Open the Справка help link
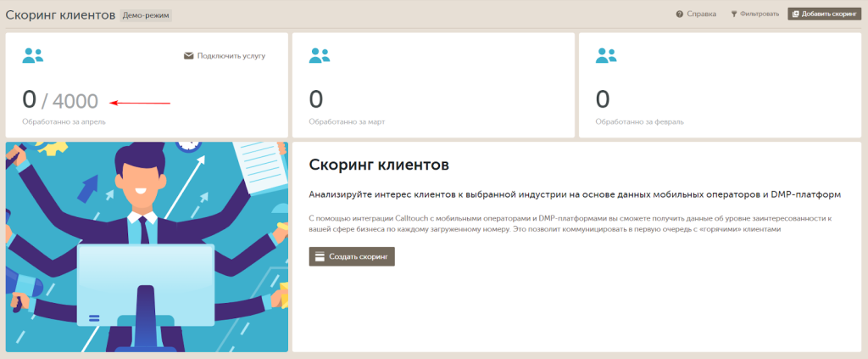868x359 pixels. coord(696,14)
